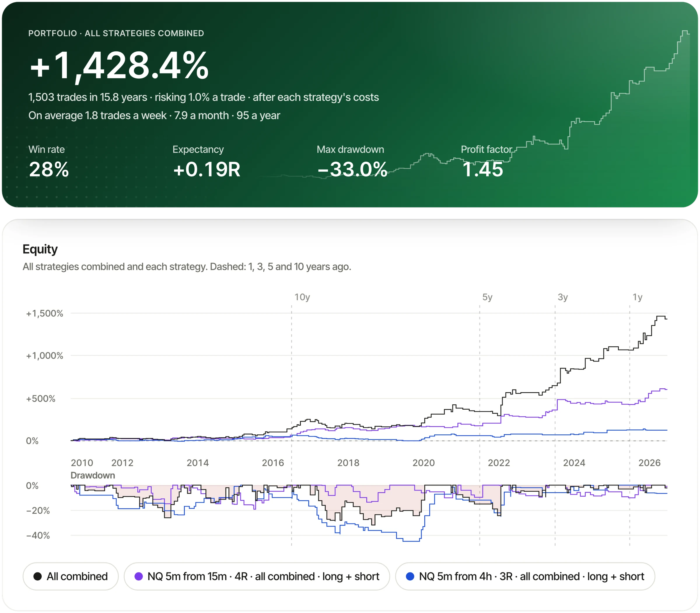Click the Drawdown chart label

[93, 476]
